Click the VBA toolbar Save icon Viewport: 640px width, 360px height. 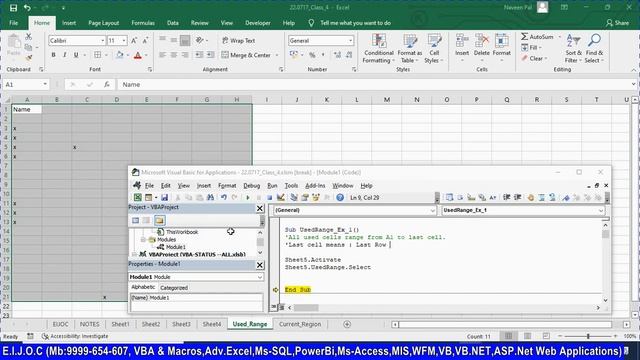[164, 198]
